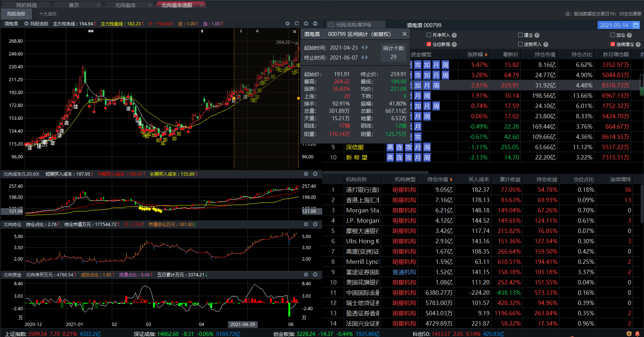
Task: Zoom out chart with minus icon
Action: (x=315, y=24)
